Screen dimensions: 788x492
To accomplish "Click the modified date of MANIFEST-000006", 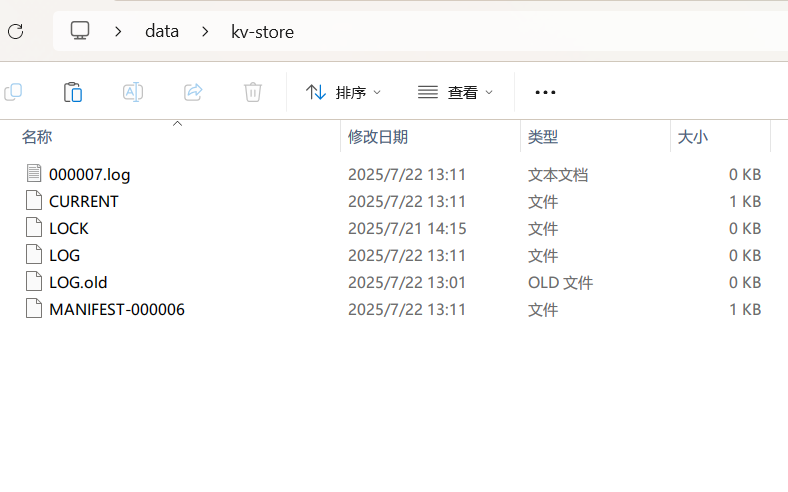I will 407,310.
